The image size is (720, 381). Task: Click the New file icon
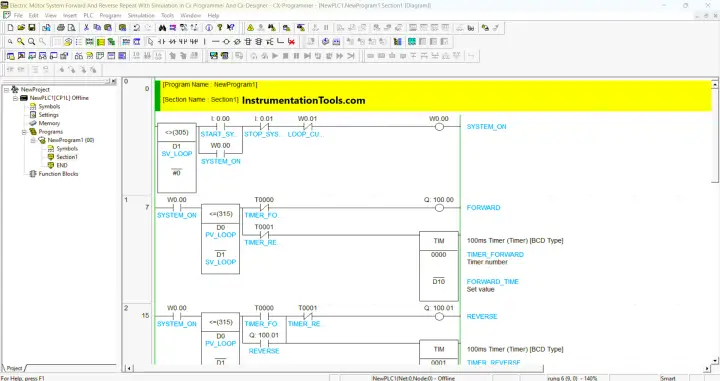pos(10,28)
